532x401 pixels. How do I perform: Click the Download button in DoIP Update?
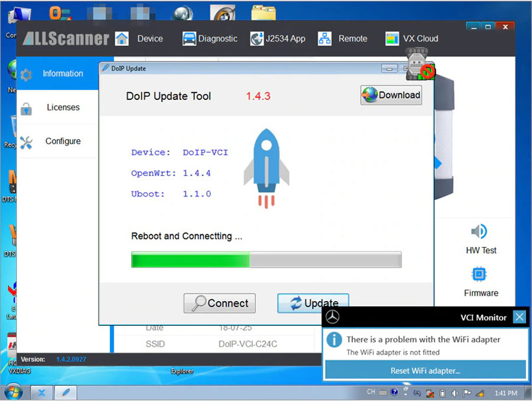(391, 95)
